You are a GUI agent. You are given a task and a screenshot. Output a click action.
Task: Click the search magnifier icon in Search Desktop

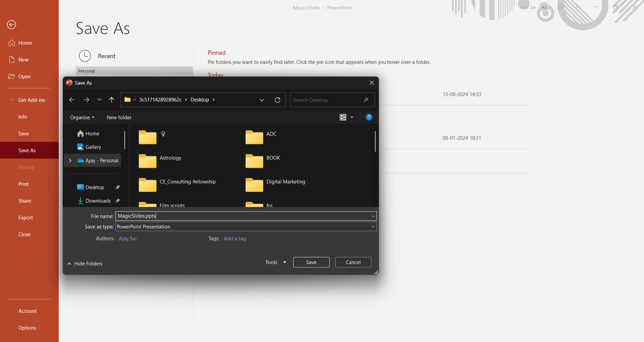click(x=366, y=100)
